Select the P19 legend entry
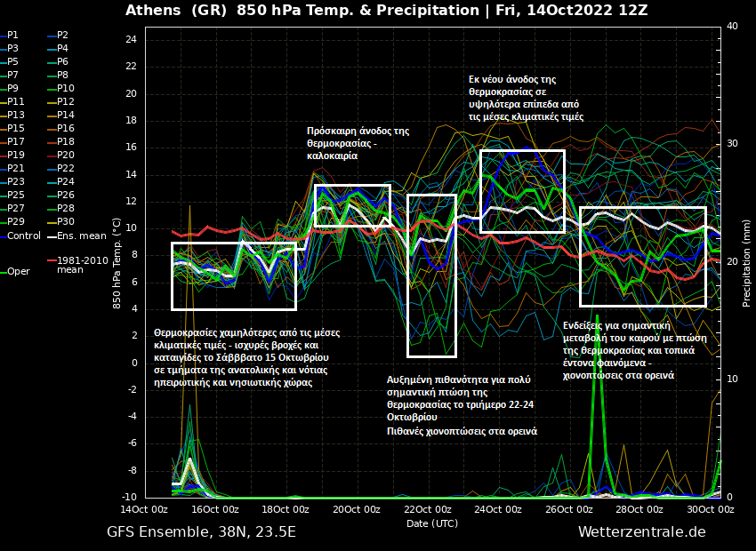The height and width of the screenshot is (551, 756). tap(12, 156)
